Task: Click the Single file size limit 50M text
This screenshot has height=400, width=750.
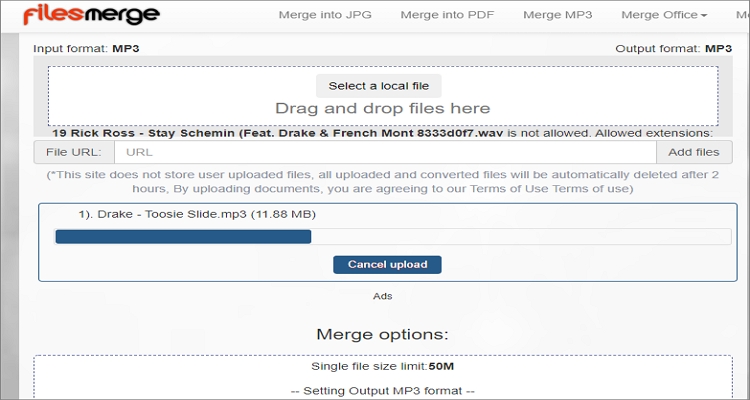Action: 383,367
